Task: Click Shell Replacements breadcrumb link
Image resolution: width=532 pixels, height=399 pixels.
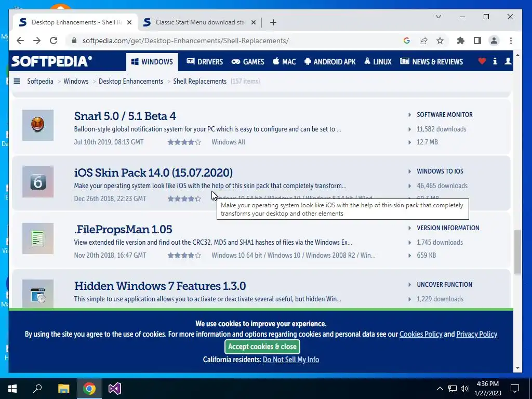Action: [200, 82]
